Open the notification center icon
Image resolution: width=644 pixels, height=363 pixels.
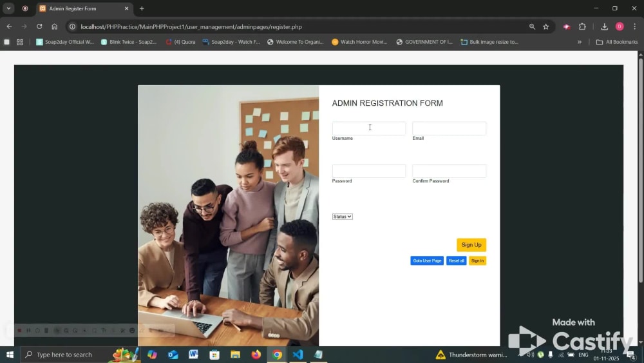pyautogui.click(x=631, y=355)
